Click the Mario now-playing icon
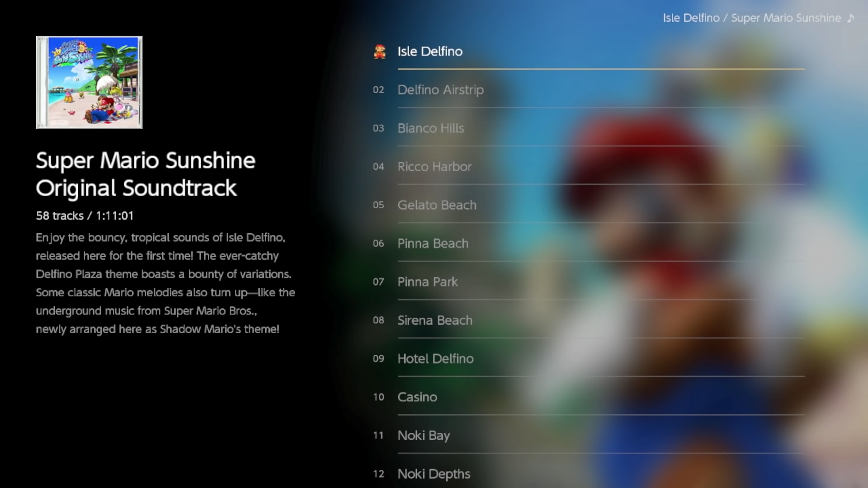 [379, 52]
